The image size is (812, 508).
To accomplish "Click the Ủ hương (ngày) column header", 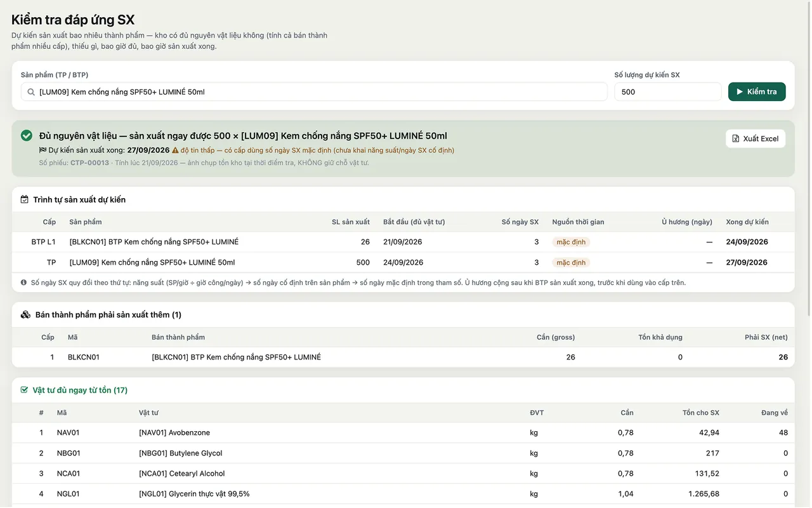I will 687,222.
